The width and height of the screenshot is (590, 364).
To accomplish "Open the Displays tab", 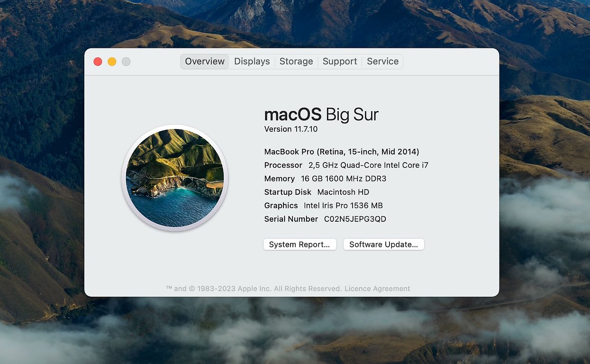I will point(252,62).
